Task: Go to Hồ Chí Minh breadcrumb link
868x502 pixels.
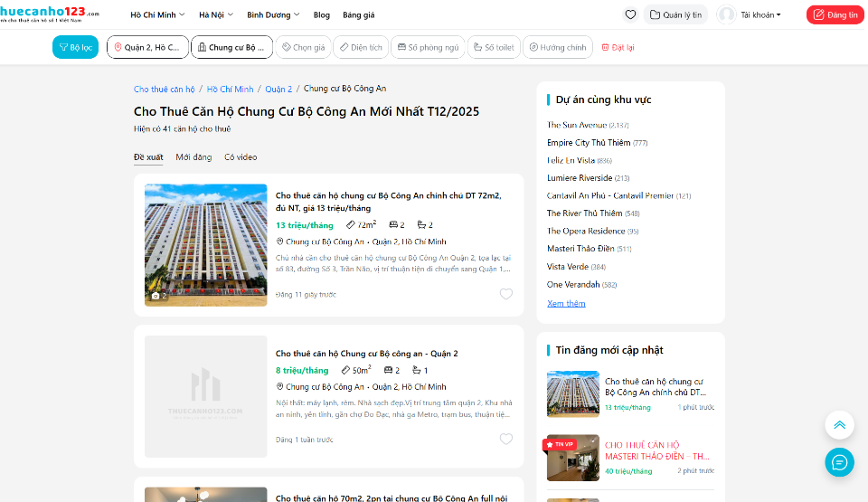Action: coord(231,90)
